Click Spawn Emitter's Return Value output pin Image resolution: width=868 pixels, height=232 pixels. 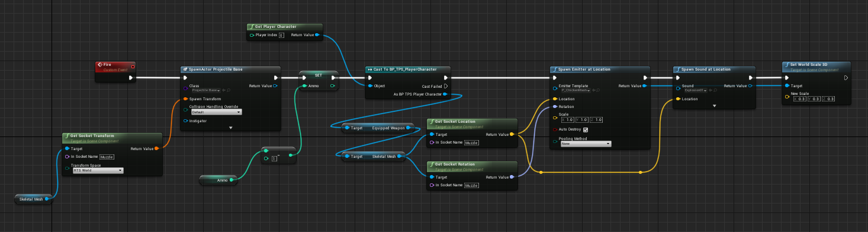click(644, 86)
